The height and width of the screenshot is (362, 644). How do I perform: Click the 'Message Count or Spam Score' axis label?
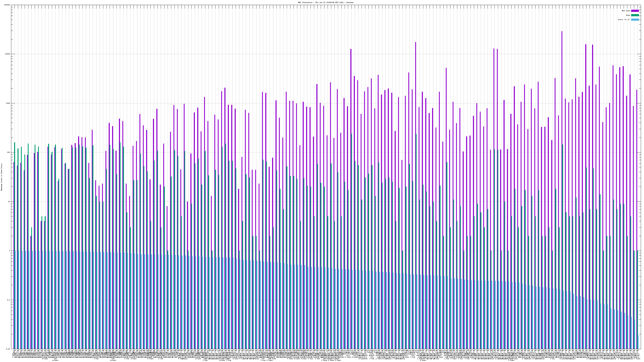point(1,177)
